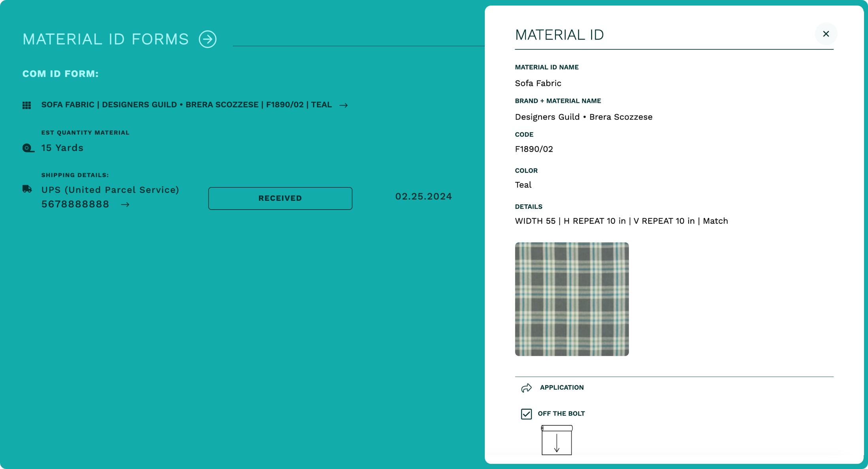The height and width of the screenshot is (469, 868).
Task: Open Material ID Forms via circled arrow icon
Action: point(207,39)
